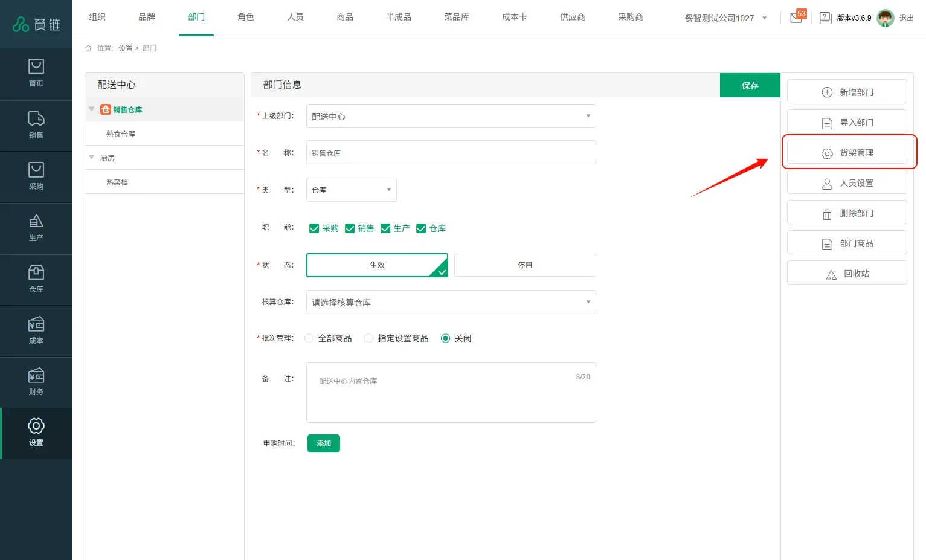Select 全部商品 batch management radio
926x560 pixels.
click(x=309, y=338)
